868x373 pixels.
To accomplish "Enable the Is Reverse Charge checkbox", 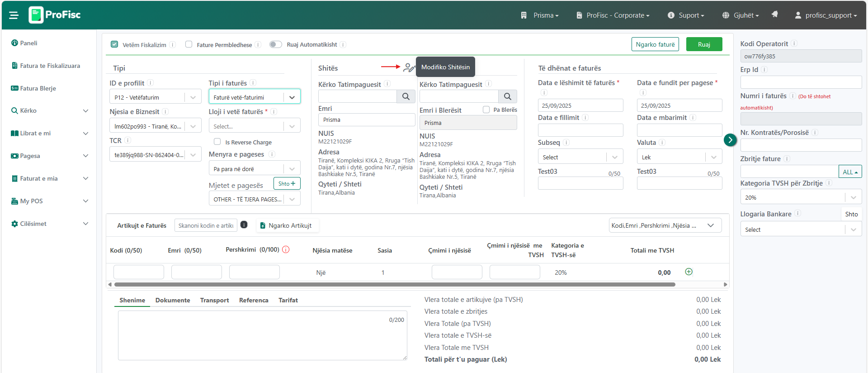I will [x=217, y=142].
